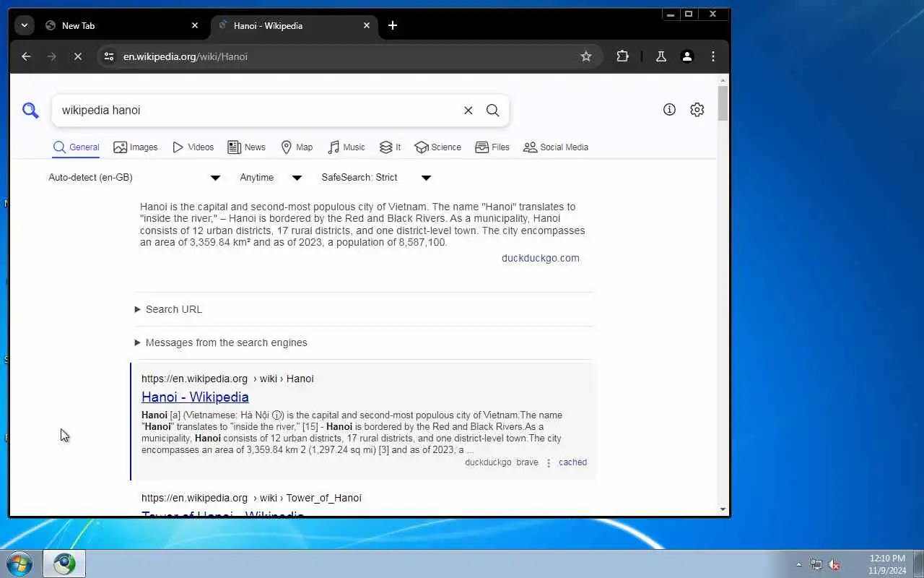Open the about info icon
The width and height of the screenshot is (924, 578).
[x=669, y=110]
